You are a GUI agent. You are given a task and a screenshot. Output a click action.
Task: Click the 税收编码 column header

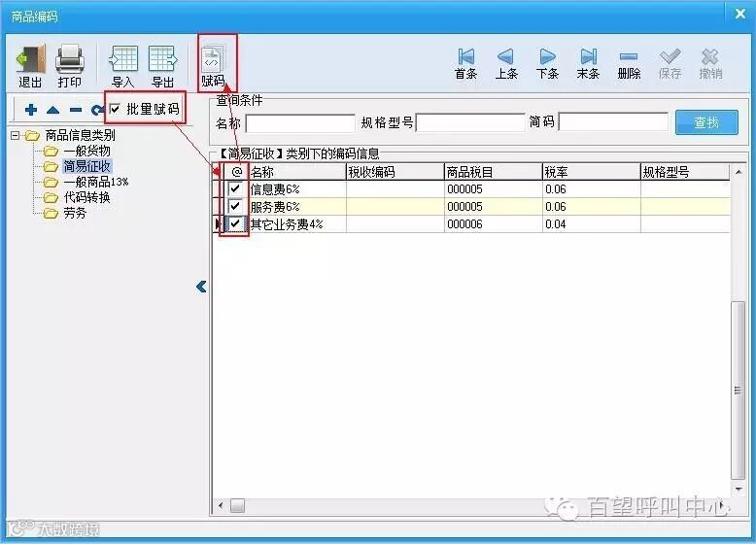click(395, 172)
